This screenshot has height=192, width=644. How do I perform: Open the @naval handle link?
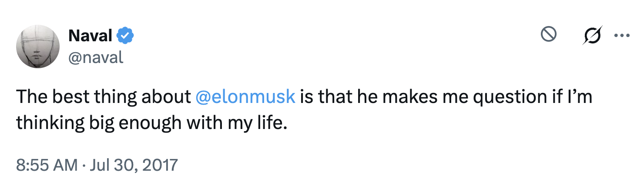pyautogui.click(x=96, y=57)
